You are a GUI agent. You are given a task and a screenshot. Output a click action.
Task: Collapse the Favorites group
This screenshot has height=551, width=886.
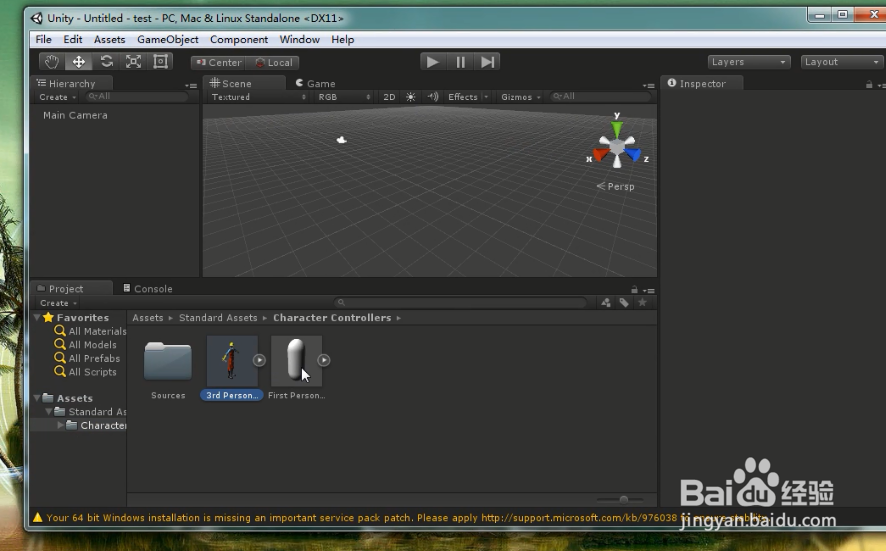point(37,318)
